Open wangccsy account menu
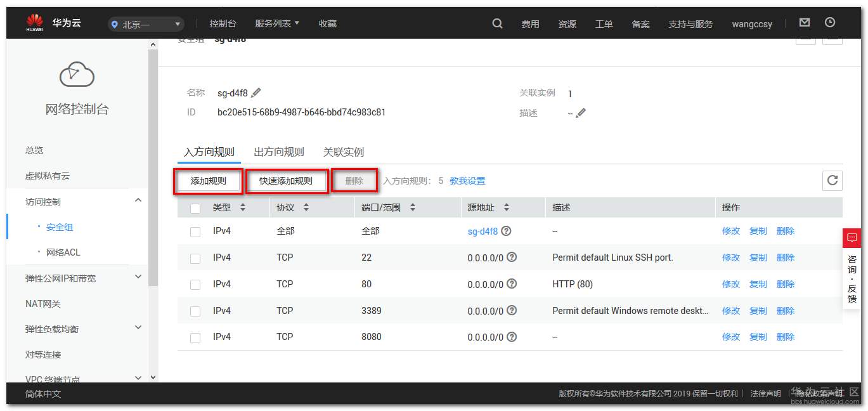This screenshot has height=411, width=868. pyautogui.click(x=752, y=24)
